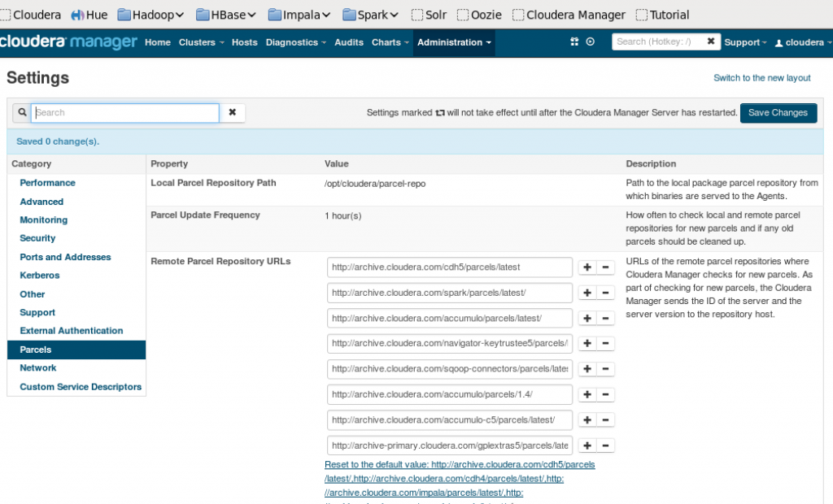Viewport: 833px width, 504px height.
Task: Select the Security category
Action: click(37, 238)
